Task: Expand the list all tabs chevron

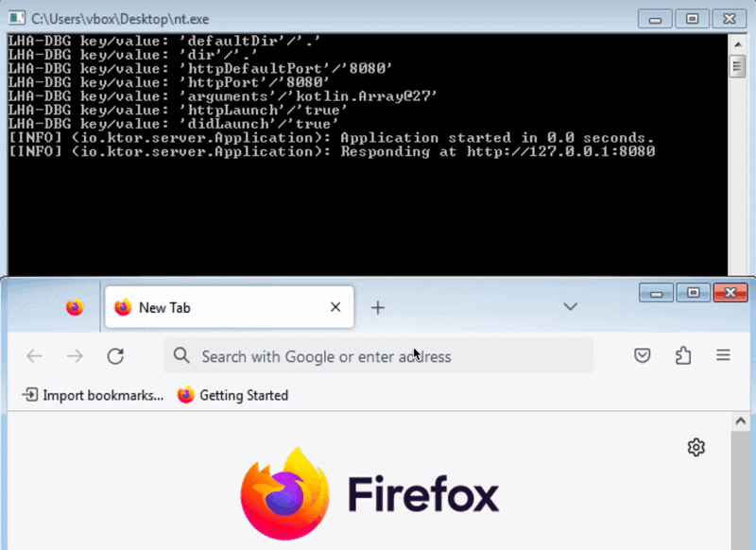Action: pos(570,306)
